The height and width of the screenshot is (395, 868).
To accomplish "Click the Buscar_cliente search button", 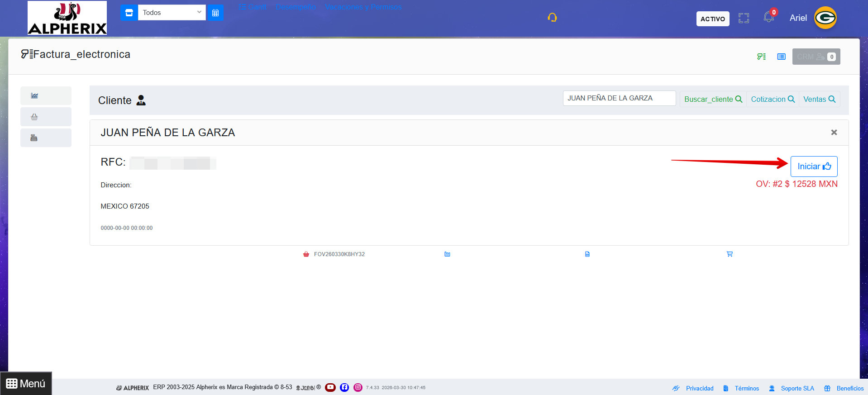I will [713, 99].
